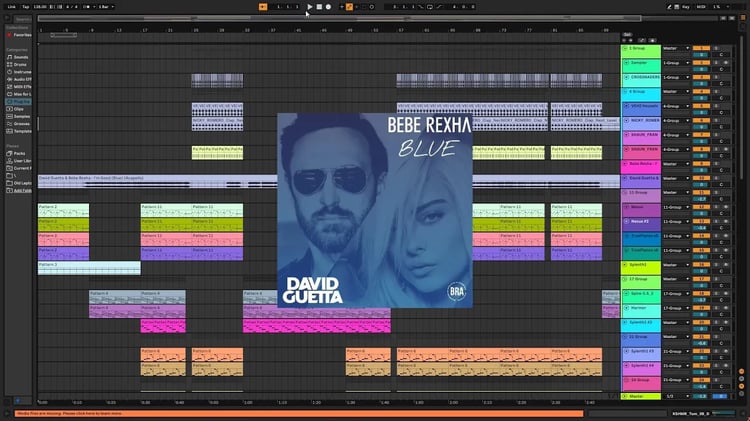Arm the Sampler track for recording

[x=726, y=63]
